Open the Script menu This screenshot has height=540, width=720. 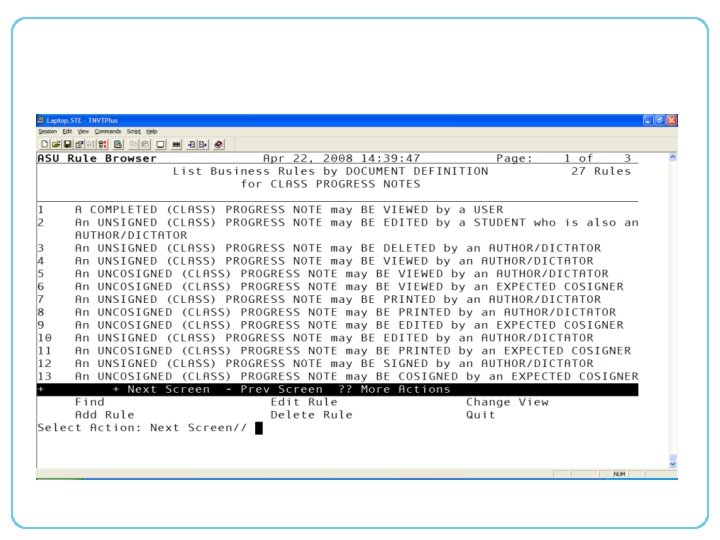click(134, 131)
